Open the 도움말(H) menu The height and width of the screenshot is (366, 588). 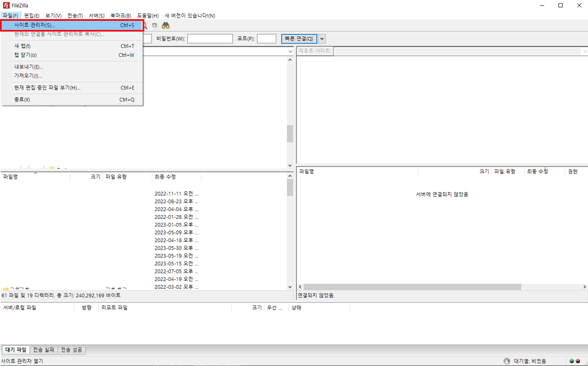tap(148, 16)
